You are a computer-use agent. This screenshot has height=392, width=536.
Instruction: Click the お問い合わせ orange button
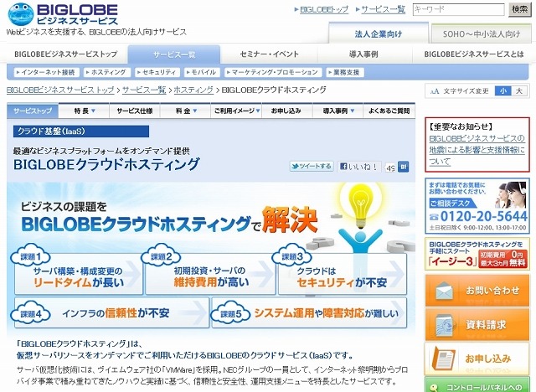click(x=477, y=291)
